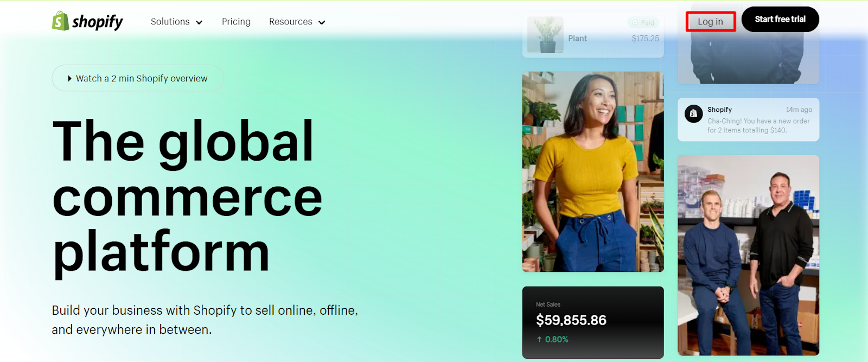Click the Shopify bag logo icon

pyautogui.click(x=60, y=21)
